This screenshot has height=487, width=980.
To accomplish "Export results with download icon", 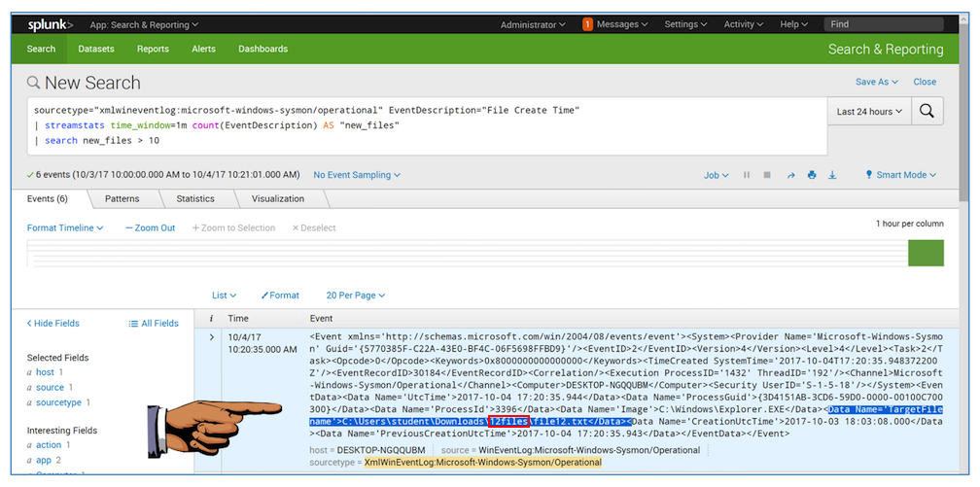I will [x=832, y=175].
